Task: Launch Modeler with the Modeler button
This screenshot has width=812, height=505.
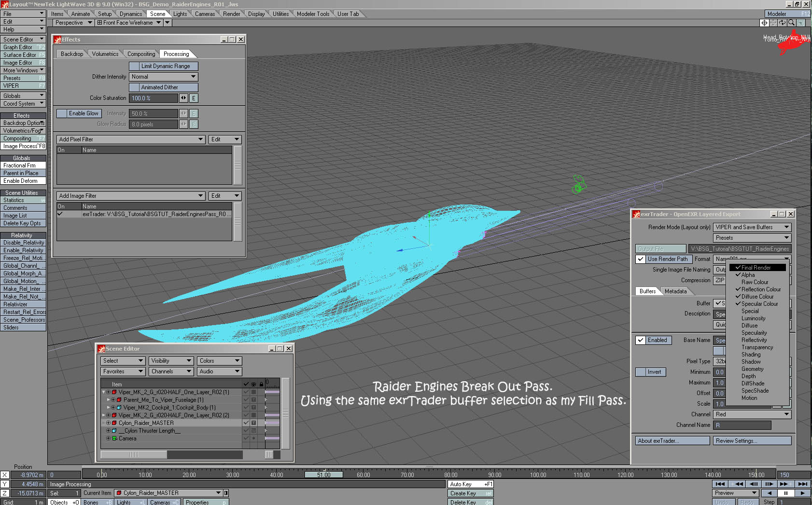Action: click(x=787, y=14)
